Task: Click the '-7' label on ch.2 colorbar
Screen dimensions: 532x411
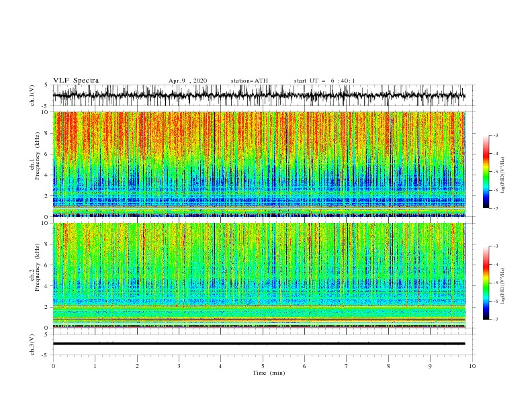Action: point(496,320)
